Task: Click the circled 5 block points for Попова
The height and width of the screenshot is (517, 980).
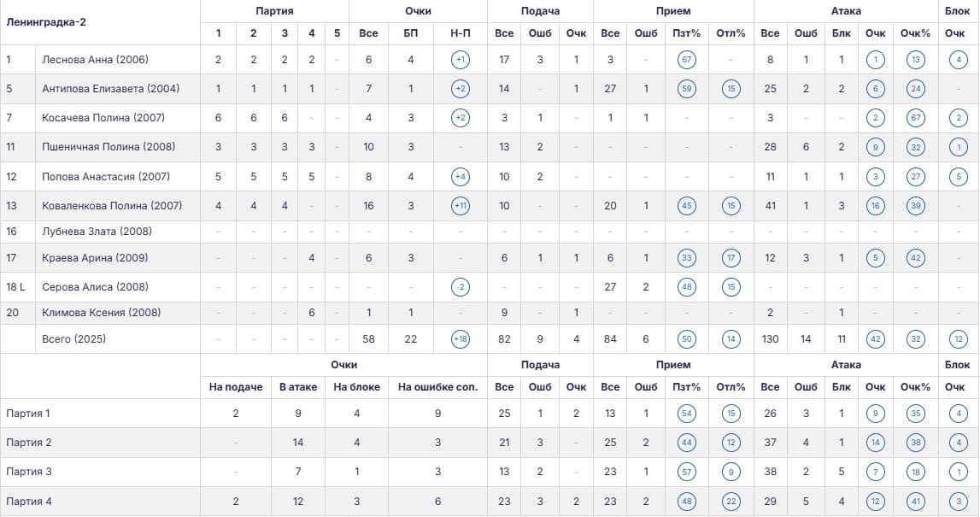Action: point(958,177)
